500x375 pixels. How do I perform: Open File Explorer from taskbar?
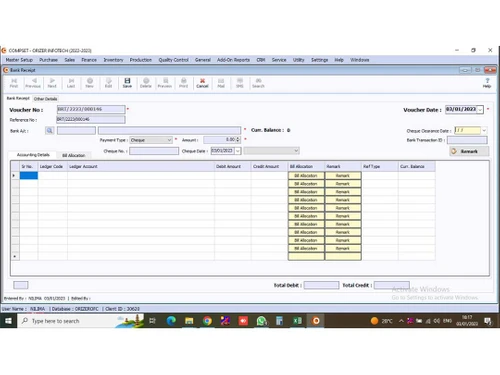click(x=189, y=321)
